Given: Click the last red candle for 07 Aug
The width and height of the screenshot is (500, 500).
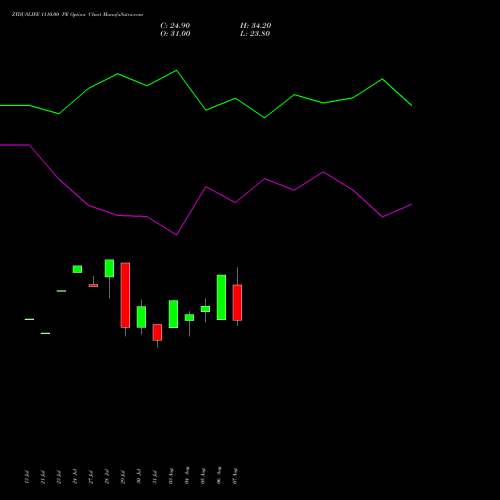Looking at the screenshot, I should coord(237,303).
